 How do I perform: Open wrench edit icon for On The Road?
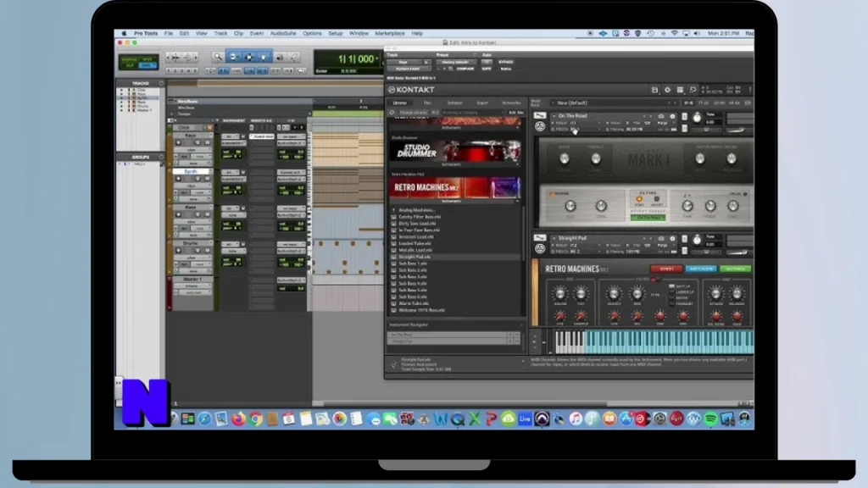540,115
